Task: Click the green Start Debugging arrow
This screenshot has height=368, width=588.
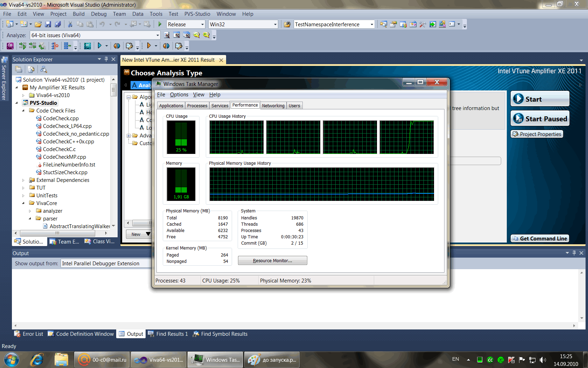Action: point(160,24)
